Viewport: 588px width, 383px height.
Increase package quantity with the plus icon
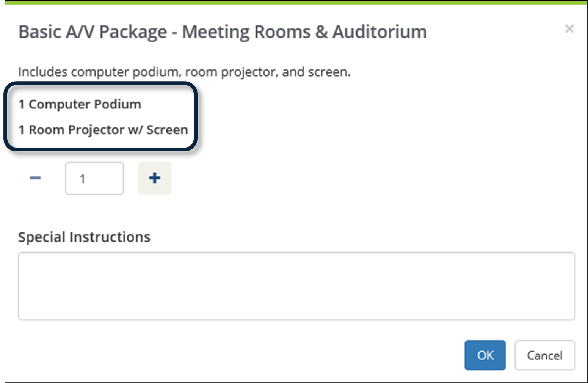point(155,178)
